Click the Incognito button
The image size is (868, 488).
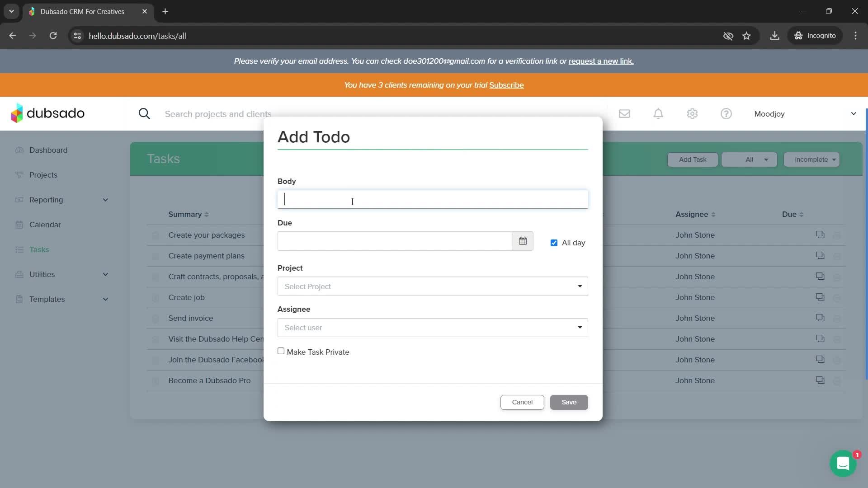[x=815, y=36]
